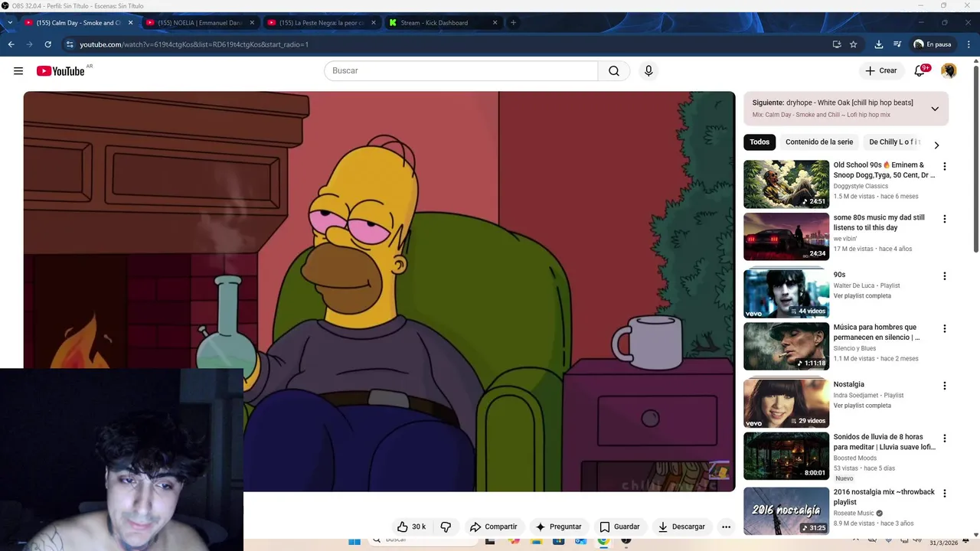
Task: Click into the Buscar search field
Action: [461, 71]
